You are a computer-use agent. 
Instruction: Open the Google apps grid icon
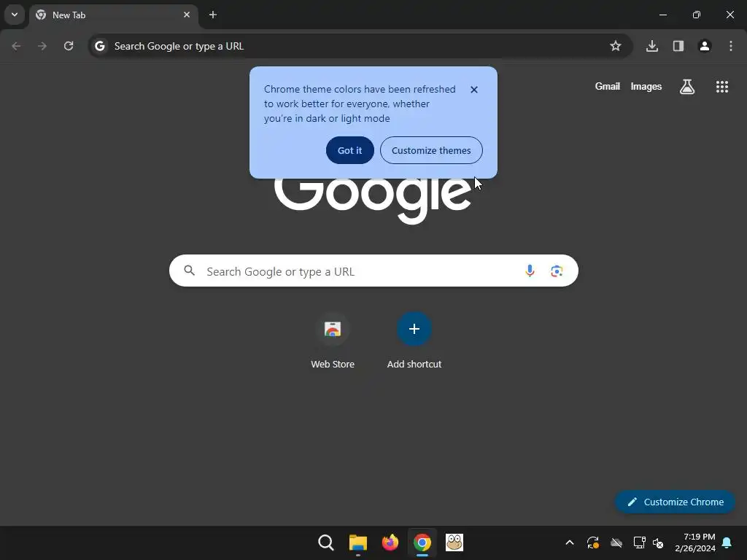pyautogui.click(x=721, y=87)
